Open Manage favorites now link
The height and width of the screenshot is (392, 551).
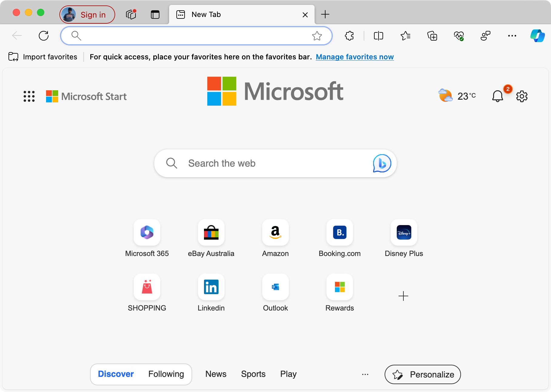(x=355, y=57)
